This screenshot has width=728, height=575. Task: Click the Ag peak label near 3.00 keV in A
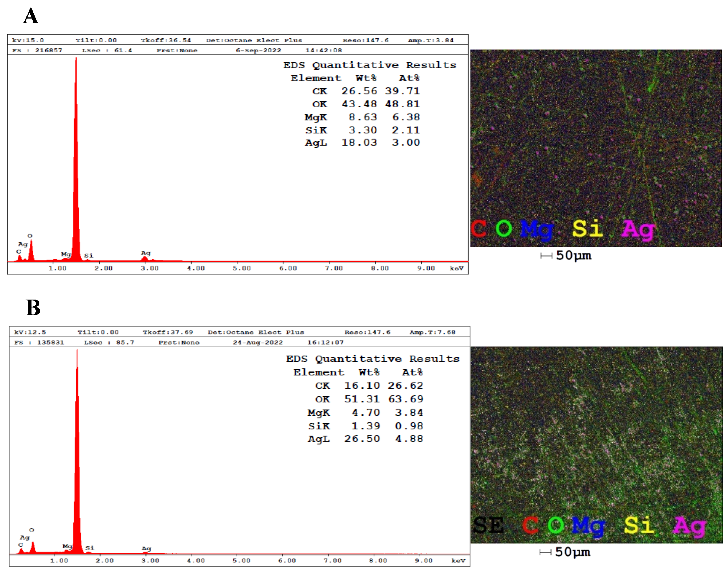point(146,253)
